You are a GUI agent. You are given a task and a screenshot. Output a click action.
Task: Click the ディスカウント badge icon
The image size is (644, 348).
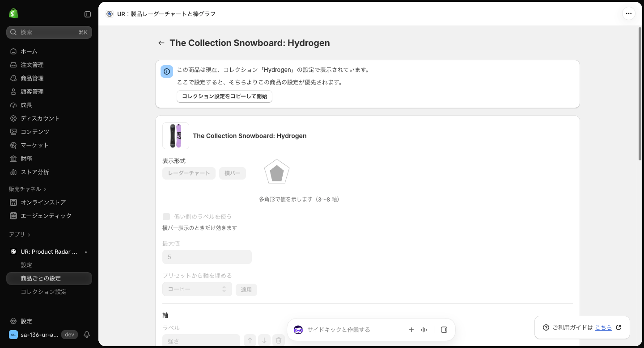pyautogui.click(x=13, y=118)
